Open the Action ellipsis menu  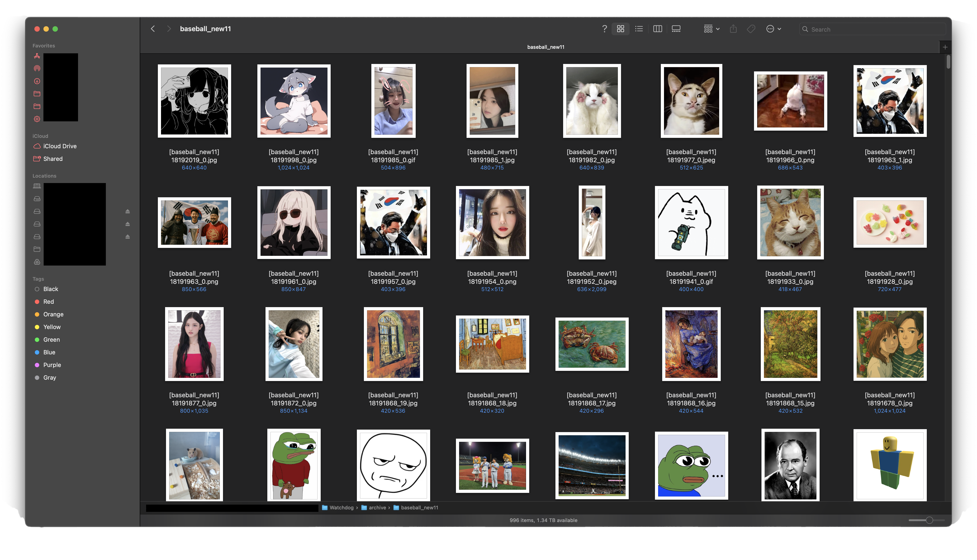pyautogui.click(x=773, y=29)
